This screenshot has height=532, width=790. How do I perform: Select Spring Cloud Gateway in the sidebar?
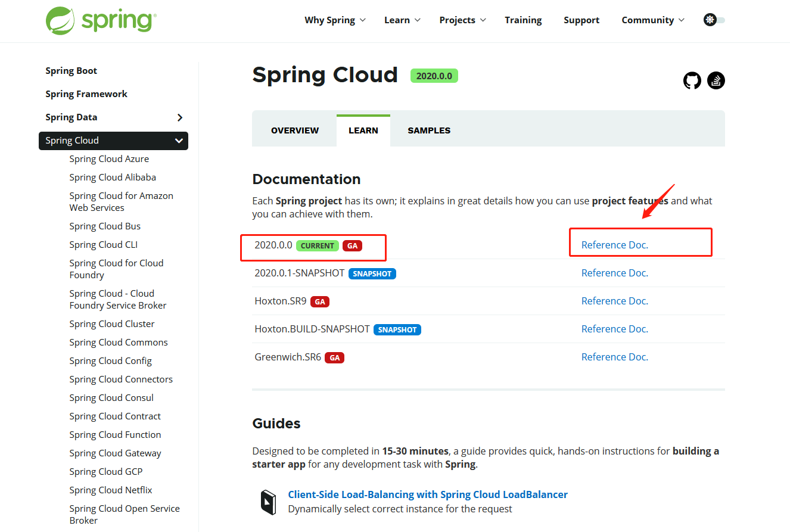pyautogui.click(x=115, y=453)
